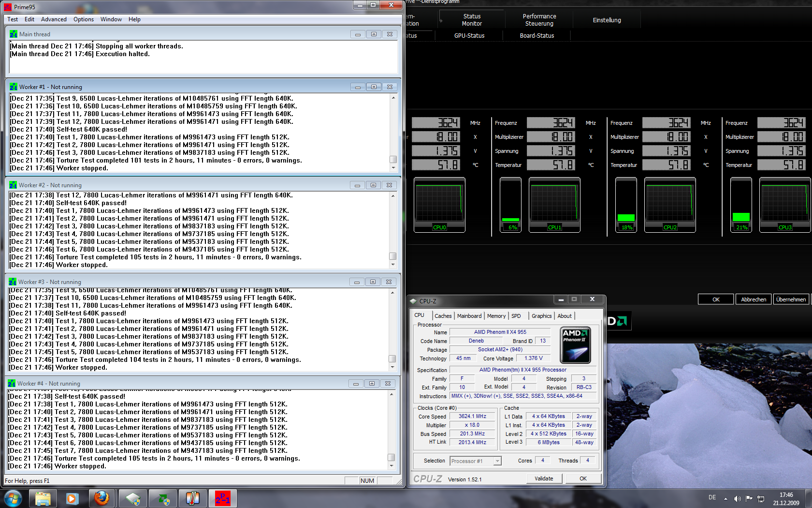Switch to the Board-Status sub-tab

click(x=537, y=35)
